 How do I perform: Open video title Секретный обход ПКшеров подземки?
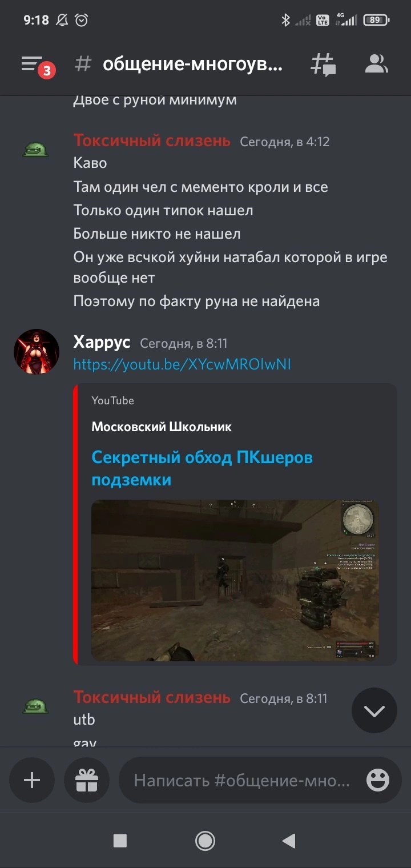click(x=202, y=468)
